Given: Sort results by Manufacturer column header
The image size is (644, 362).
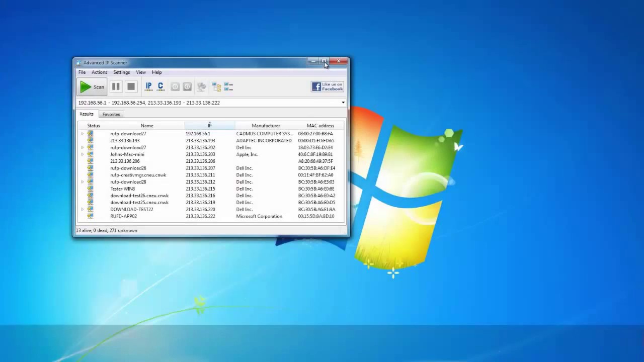Looking at the screenshot, I should point(266,126).
